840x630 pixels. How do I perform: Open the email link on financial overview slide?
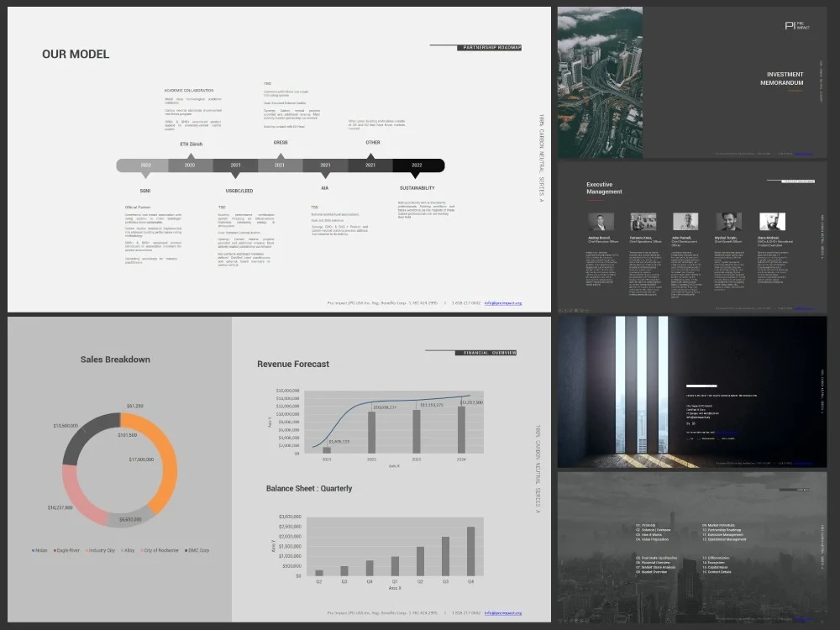[503, 613]
